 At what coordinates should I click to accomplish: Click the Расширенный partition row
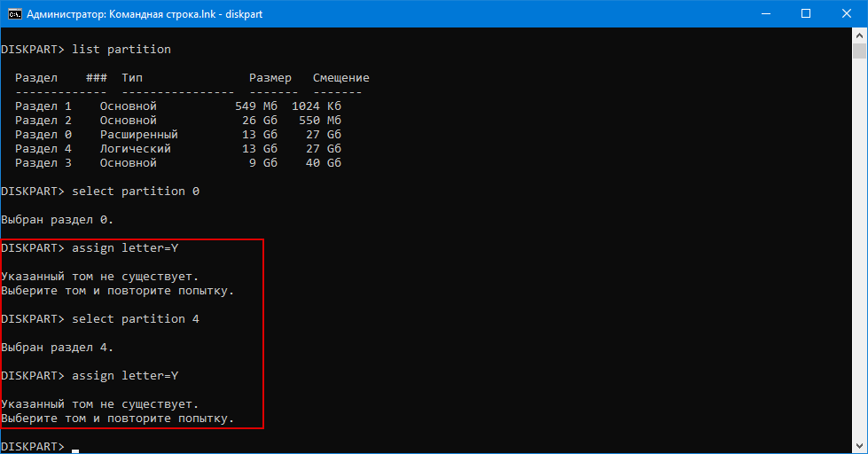(x=177, y=135)
